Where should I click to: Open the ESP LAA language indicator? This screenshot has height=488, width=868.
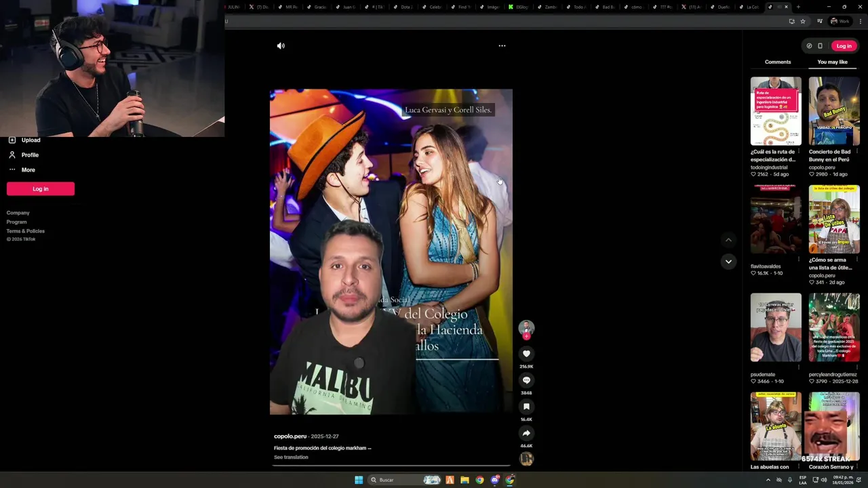[803, 480]
